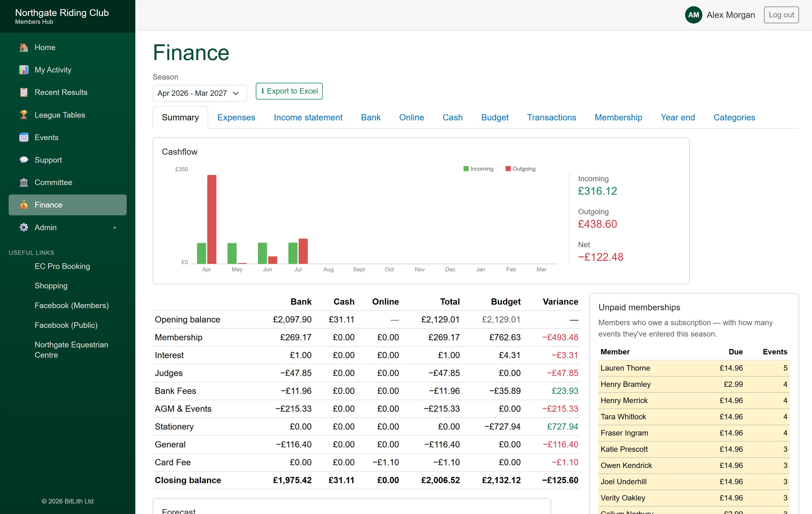Click Export to Excel button
Screen dimensions: 812x514
pos(289,91)
